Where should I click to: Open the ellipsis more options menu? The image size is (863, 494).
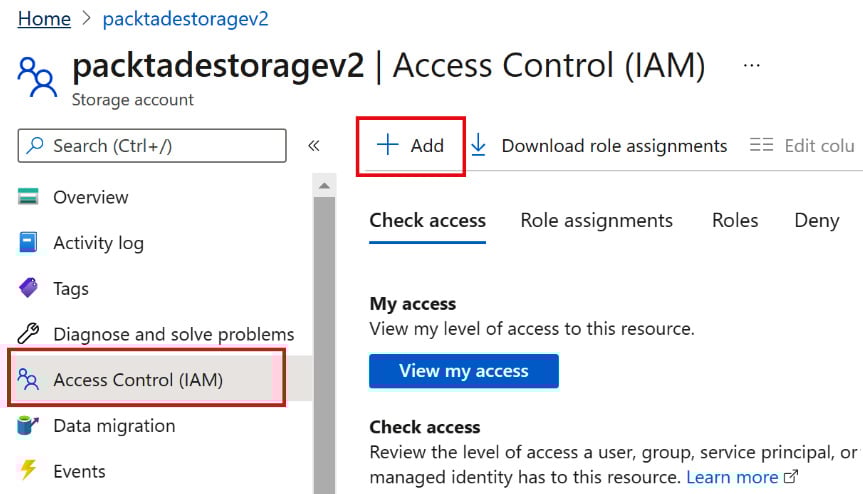(752, 66)
